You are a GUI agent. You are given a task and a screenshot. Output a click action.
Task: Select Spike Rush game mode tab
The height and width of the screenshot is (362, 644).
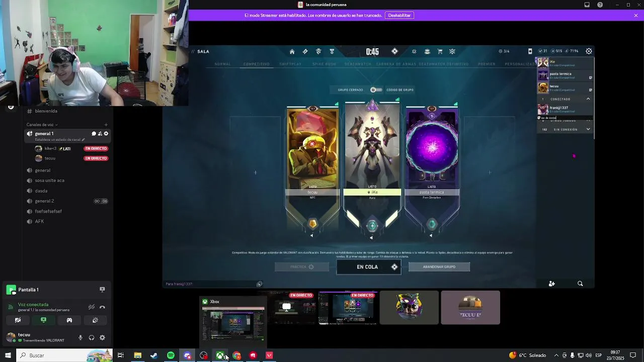[x=324, y=64]
